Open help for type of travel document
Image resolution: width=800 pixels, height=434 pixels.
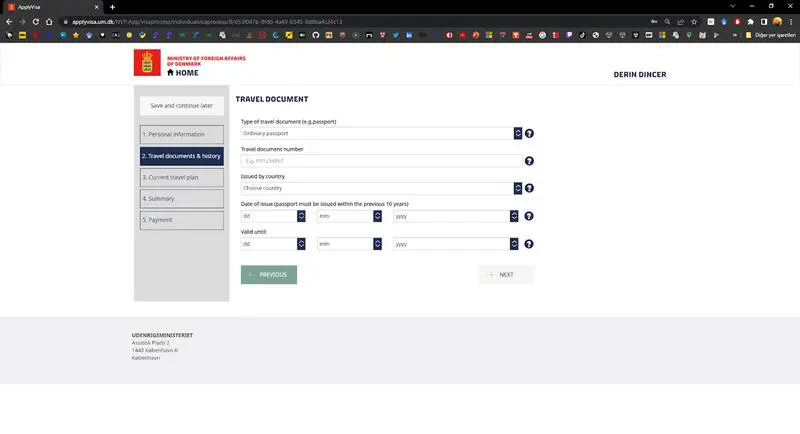click(x=529, y=133)
